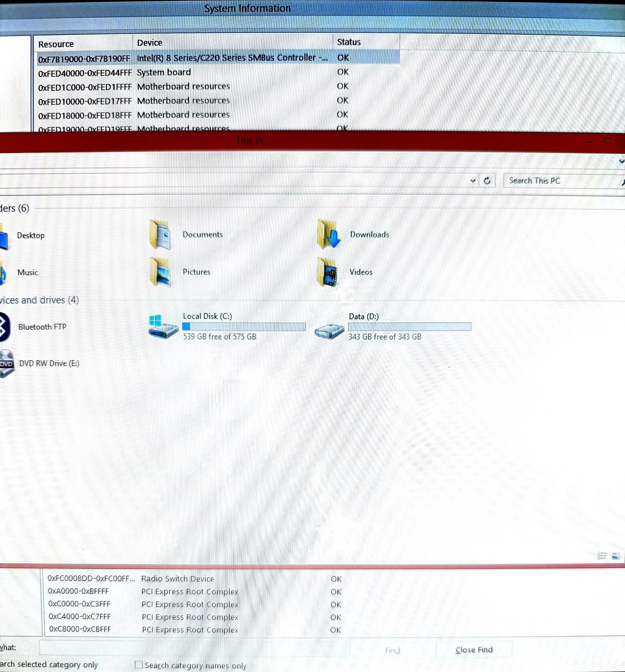Select the 'Radio Switch Device' row
This screenshot has height=672, width=625.
(x=195, y=579)
